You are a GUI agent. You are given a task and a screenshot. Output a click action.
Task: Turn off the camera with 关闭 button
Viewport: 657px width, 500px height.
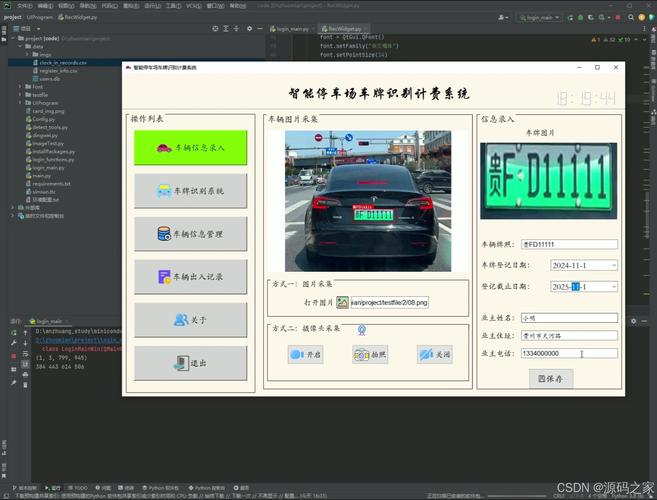(435, 355)
